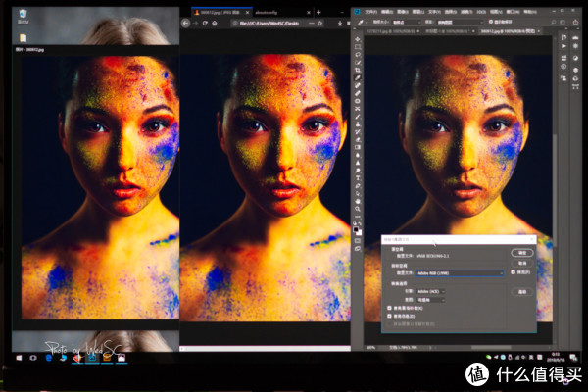
Task: Change screen mode icon in toolbar
Action: pos(358,248)
